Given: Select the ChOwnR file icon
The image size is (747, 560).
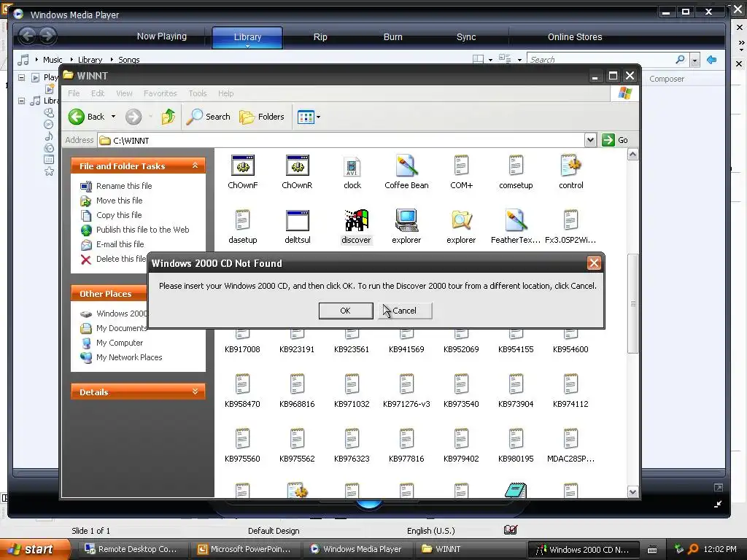Looking at the screenshot, I should 298,166.
